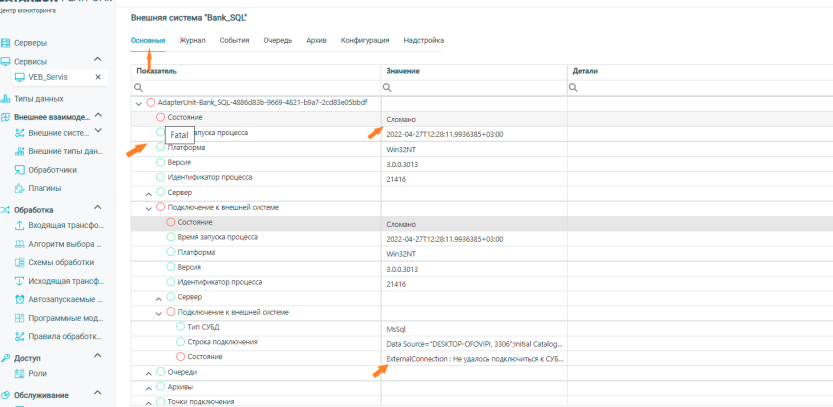Open Схемы обработки in the sidebar
Image resolution: width=833 pixels, height=407 pixels.
click(61, 262)
